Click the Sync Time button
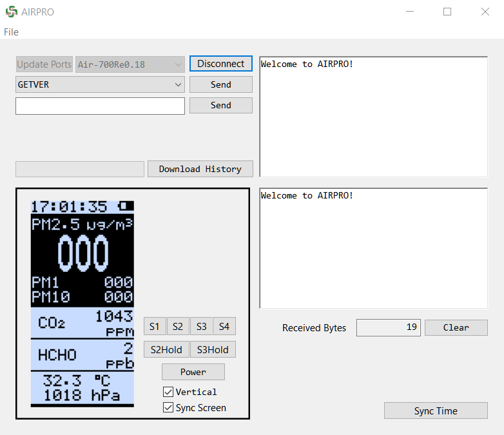Viewport: 504px width, 435px height. pos(436,411)
